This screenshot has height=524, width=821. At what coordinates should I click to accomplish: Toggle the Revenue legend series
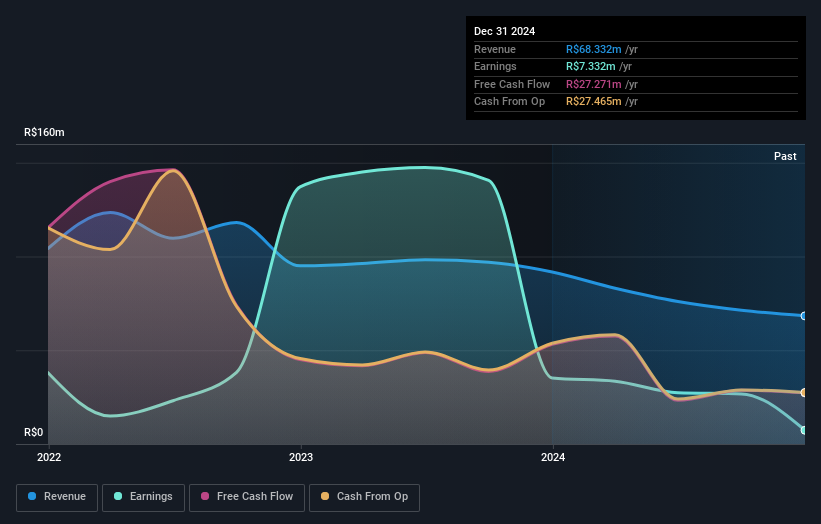(57, 497)
